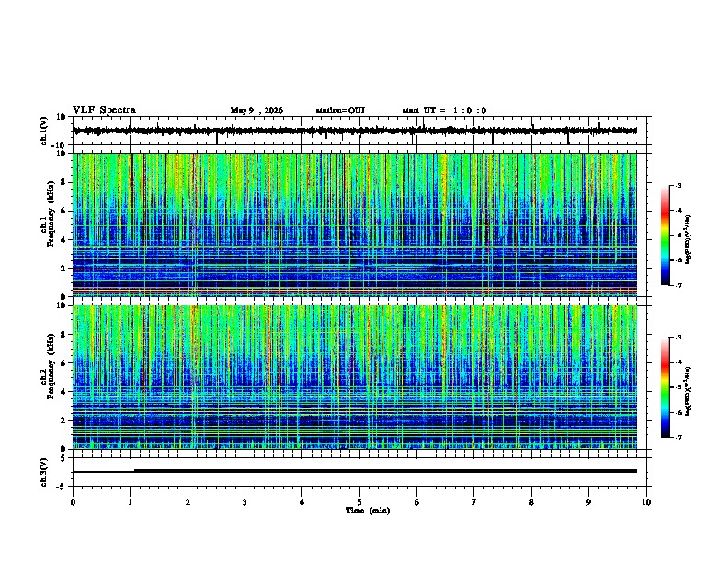
Task: Click the 5 minute tick label
Action: [x=359, y=502]
